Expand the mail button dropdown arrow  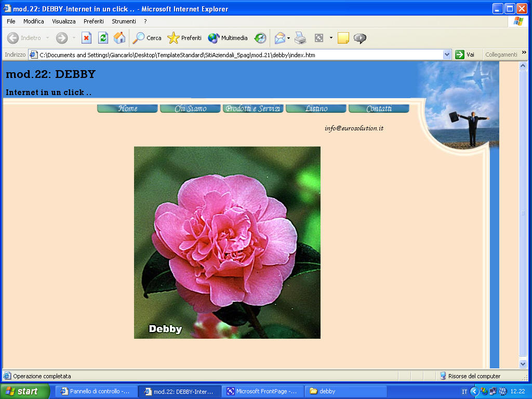288,38
